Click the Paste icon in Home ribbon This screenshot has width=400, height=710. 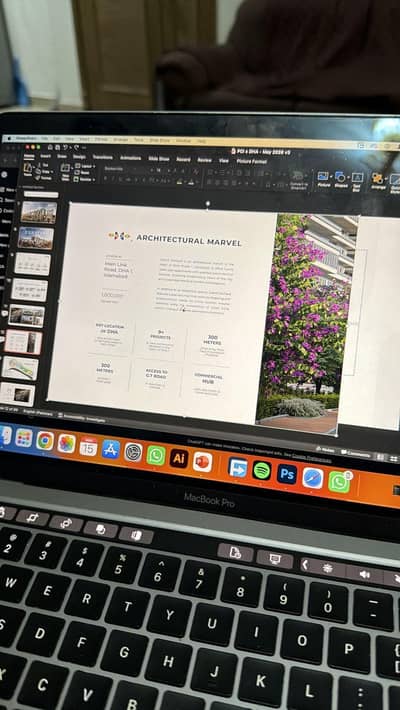(28, 170)
